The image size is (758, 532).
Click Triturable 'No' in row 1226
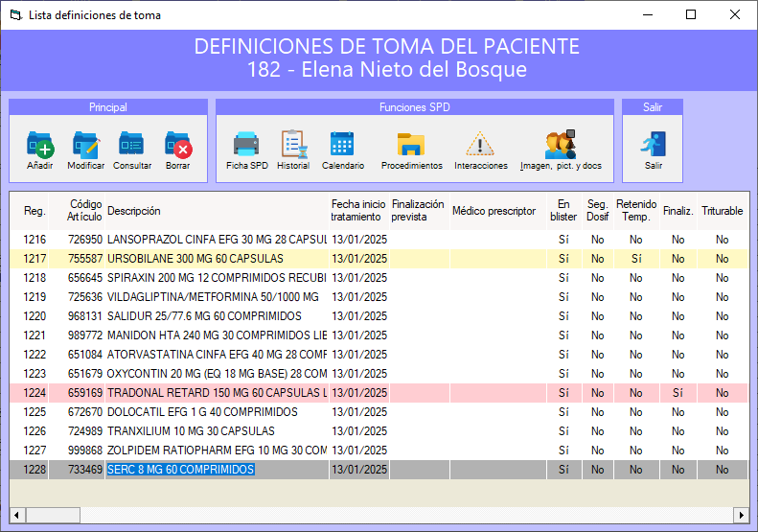723,431
